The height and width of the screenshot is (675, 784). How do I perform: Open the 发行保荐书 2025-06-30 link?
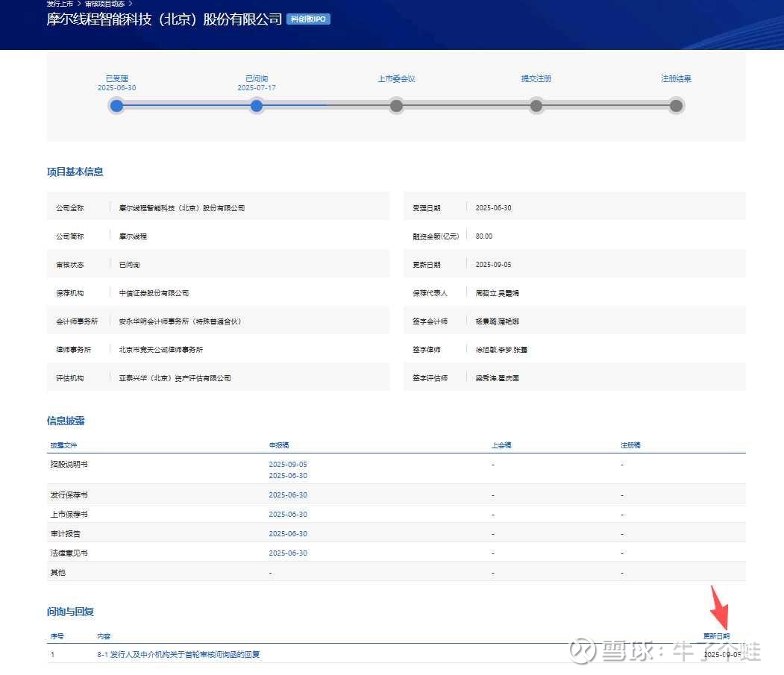click(288, 495)
